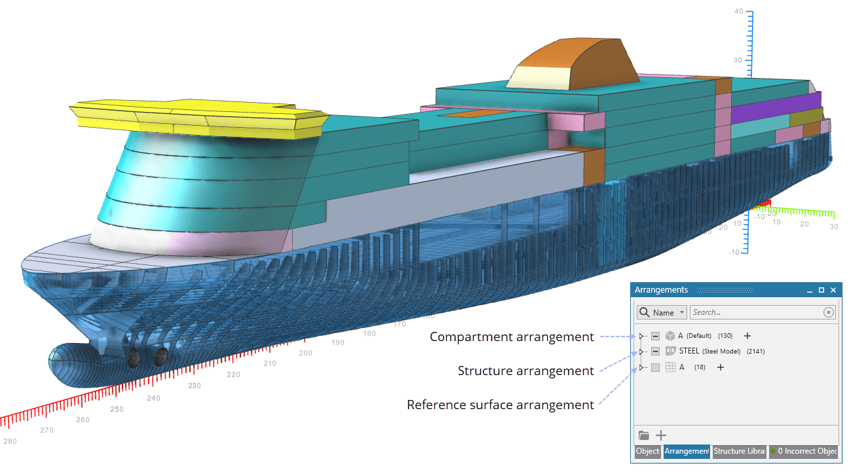The width and height of the screenshot is (868, 472).
Task: Enable checkbox for reference surface arrangement A
Action: (x=655, y=367)
